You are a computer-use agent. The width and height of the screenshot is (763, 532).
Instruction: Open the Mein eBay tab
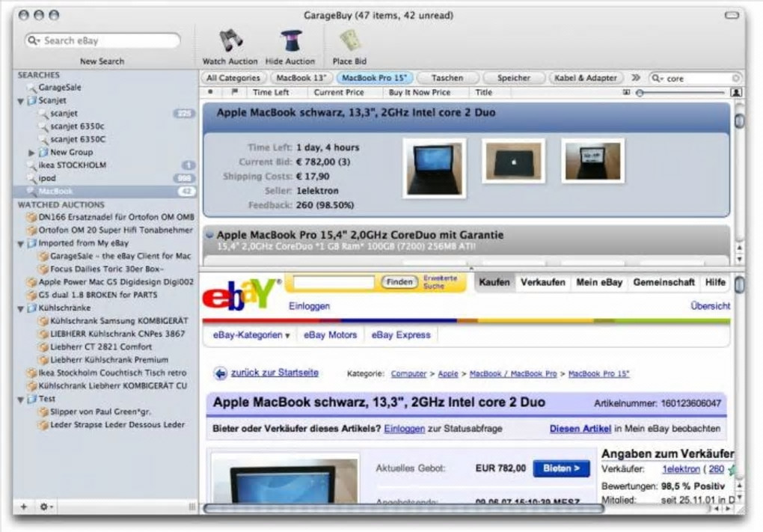599,282
